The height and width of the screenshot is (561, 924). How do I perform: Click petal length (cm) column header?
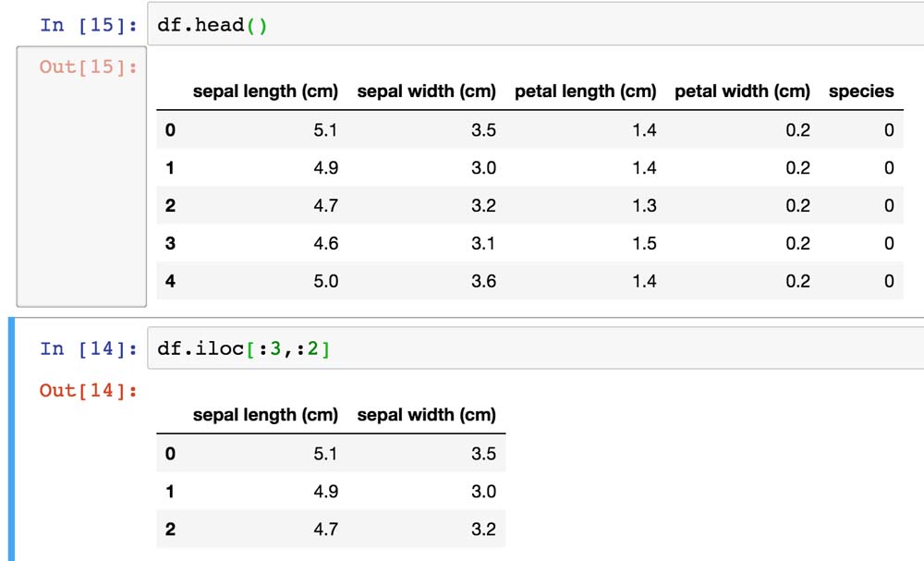[586, 91]
